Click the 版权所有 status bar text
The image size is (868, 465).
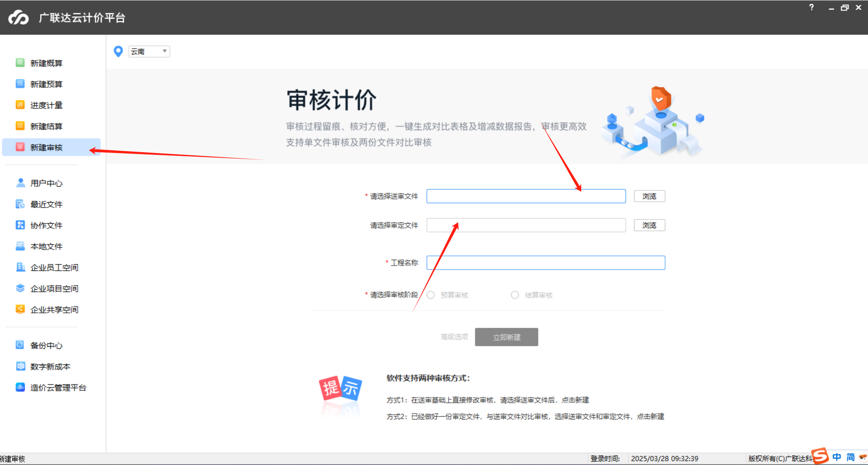tap(780, 459)
